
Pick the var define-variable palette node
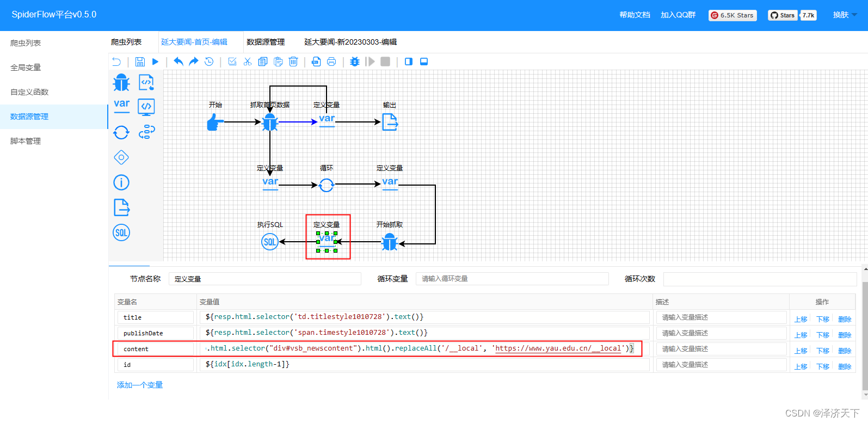click(x=121, y=105)
